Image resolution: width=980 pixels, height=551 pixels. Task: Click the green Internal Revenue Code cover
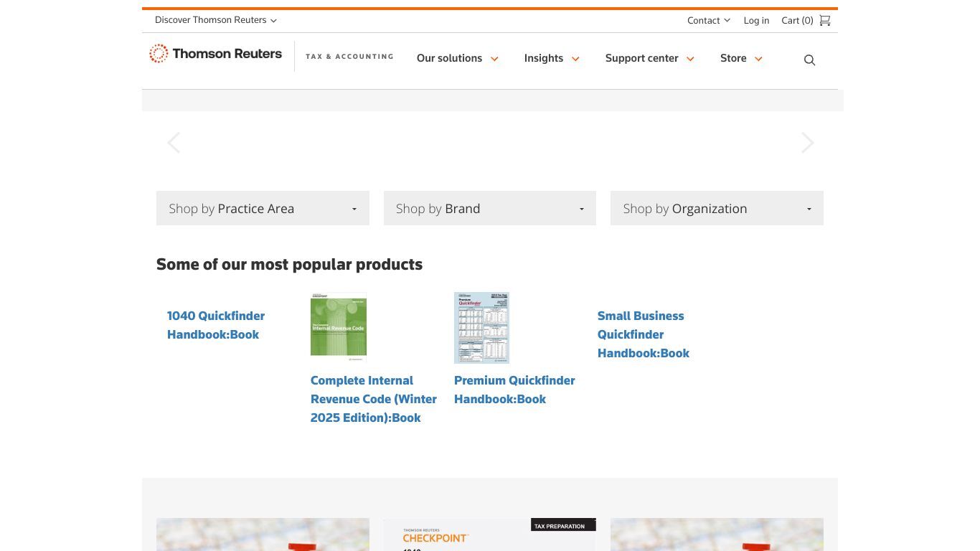click(x=339, y=327)
